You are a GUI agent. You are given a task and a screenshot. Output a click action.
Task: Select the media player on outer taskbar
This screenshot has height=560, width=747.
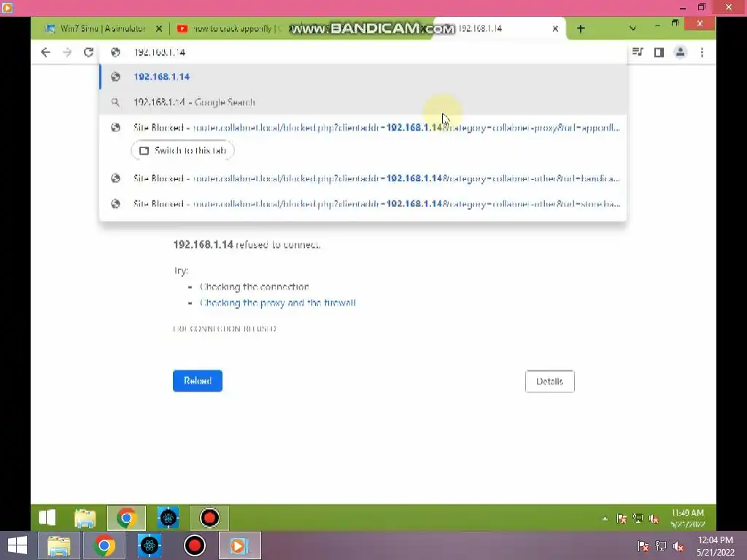tap(239, 545)
